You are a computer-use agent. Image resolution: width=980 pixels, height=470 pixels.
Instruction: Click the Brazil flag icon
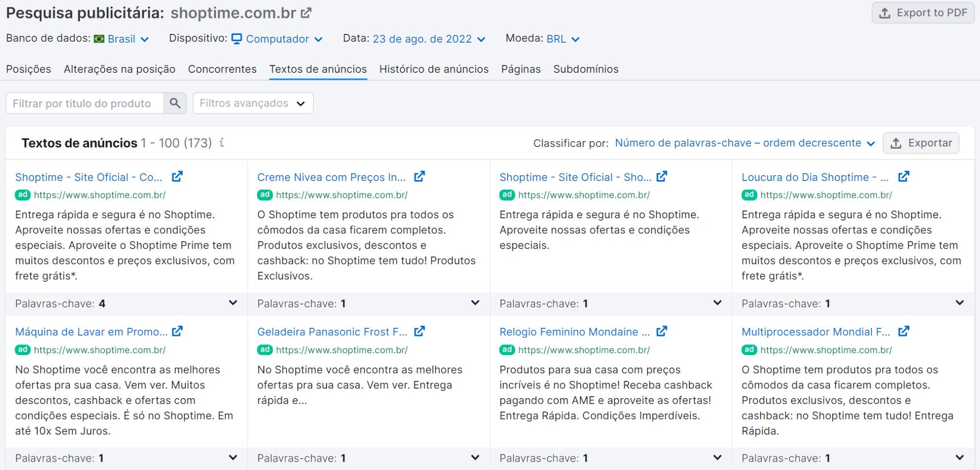tap(99, 39)
